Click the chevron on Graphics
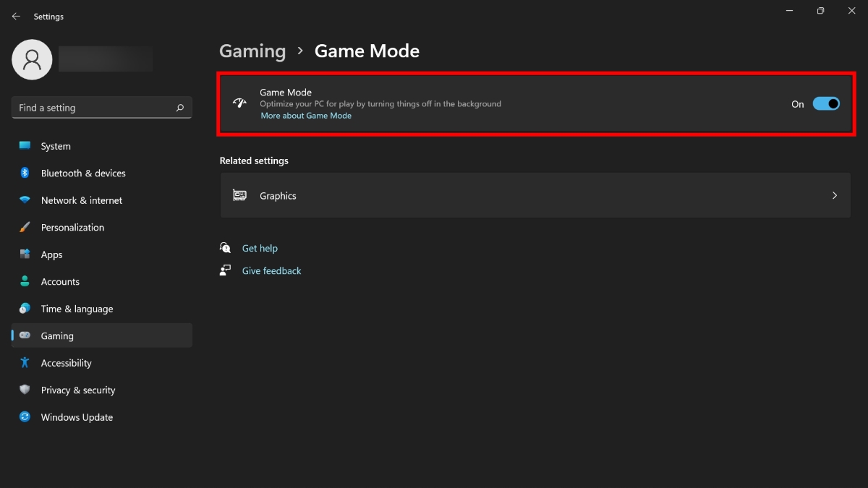 pyautogui.click(x=834, y=195)
